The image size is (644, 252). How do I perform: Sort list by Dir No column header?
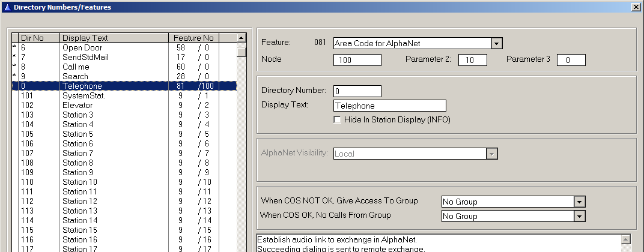(38, 38)
